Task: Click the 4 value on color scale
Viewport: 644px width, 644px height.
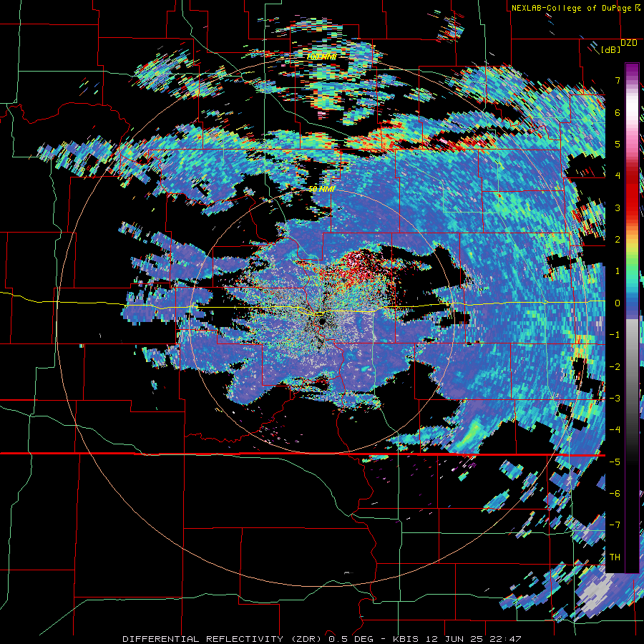Action: pos(618,176)
